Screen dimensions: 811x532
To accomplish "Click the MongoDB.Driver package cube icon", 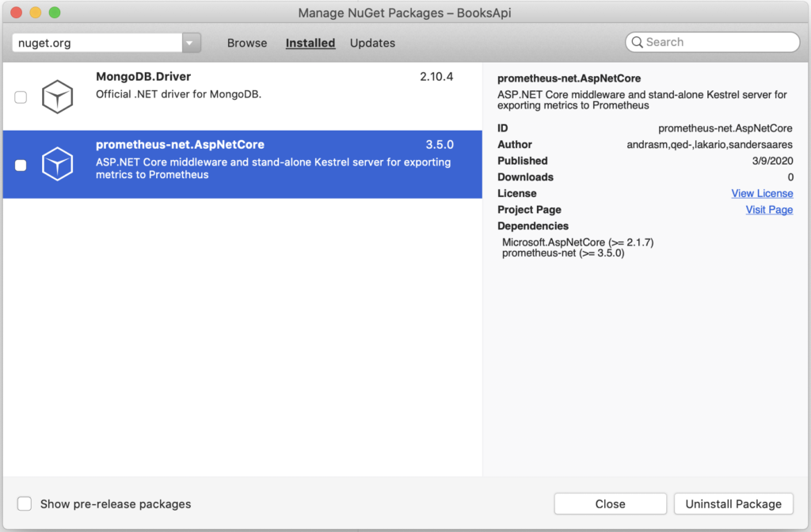I will coord(57,97).
